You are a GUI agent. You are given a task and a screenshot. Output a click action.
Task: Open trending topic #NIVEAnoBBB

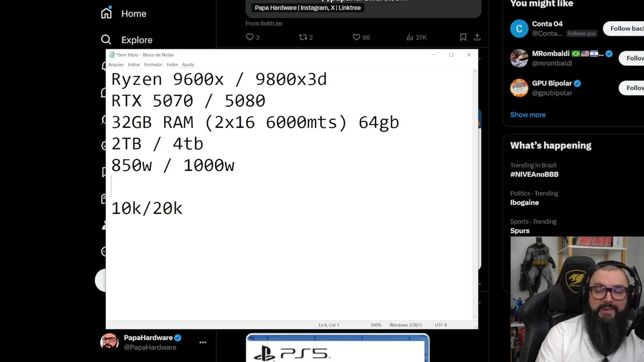[x=534, y=174]
